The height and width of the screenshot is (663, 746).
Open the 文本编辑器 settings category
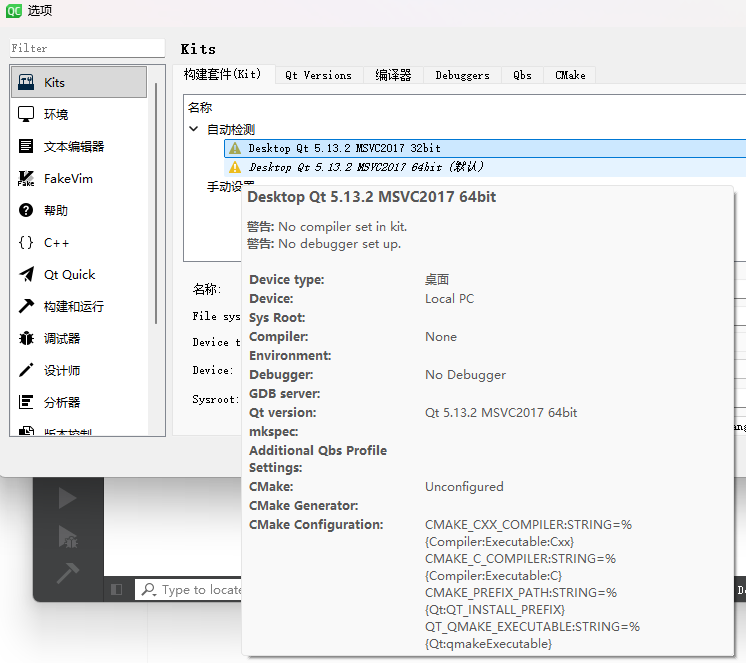click(79, 146)
